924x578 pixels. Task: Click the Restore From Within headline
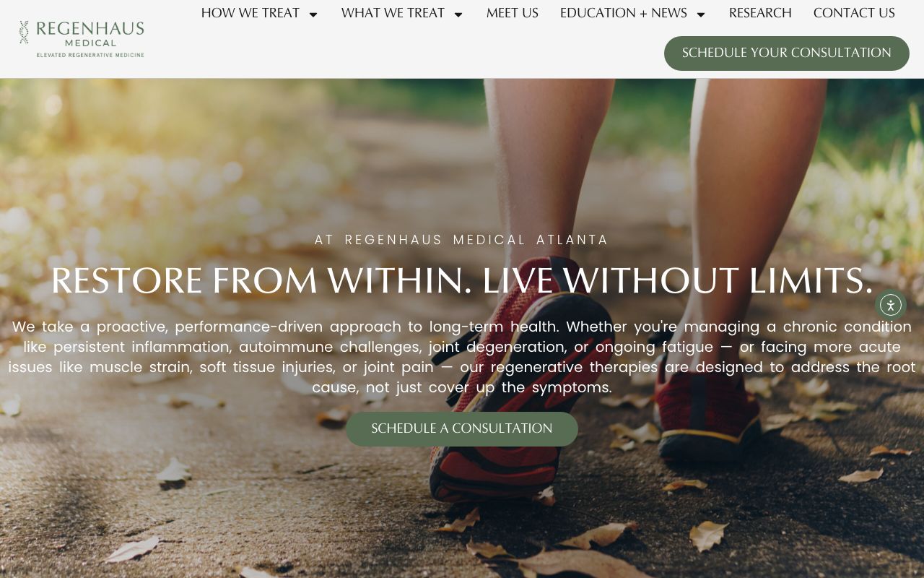pyautogui.click(x=462, y=280)
